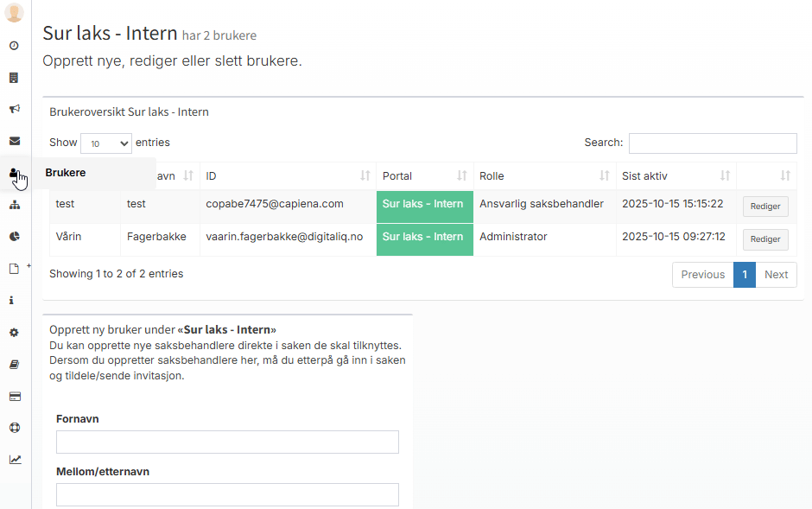
Task: Open the user avatar in the sidebar
Action: [14, 13]
